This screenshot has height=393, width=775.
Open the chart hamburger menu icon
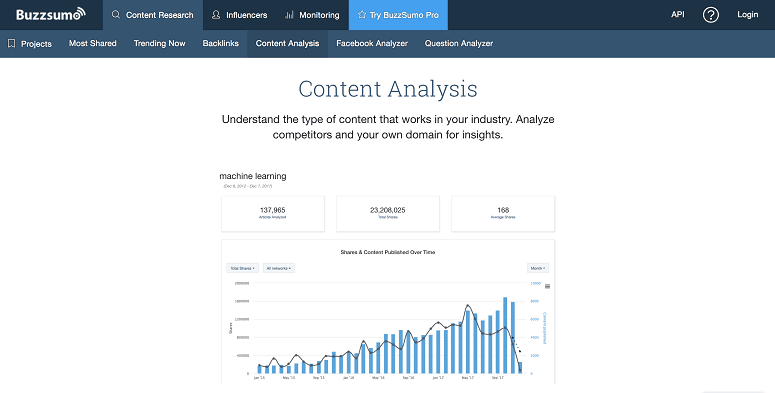tap(547, 286)
